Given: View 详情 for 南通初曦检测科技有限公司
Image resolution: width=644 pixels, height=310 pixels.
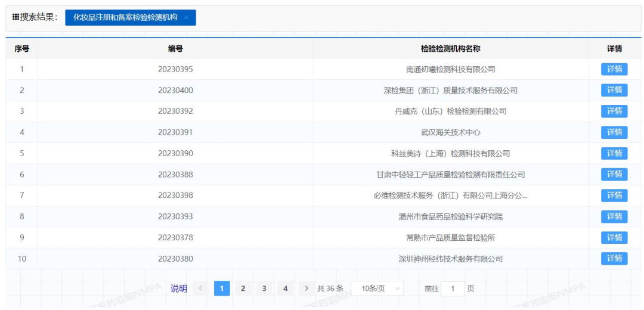Looking at the screenshot, I should (614, 69).
